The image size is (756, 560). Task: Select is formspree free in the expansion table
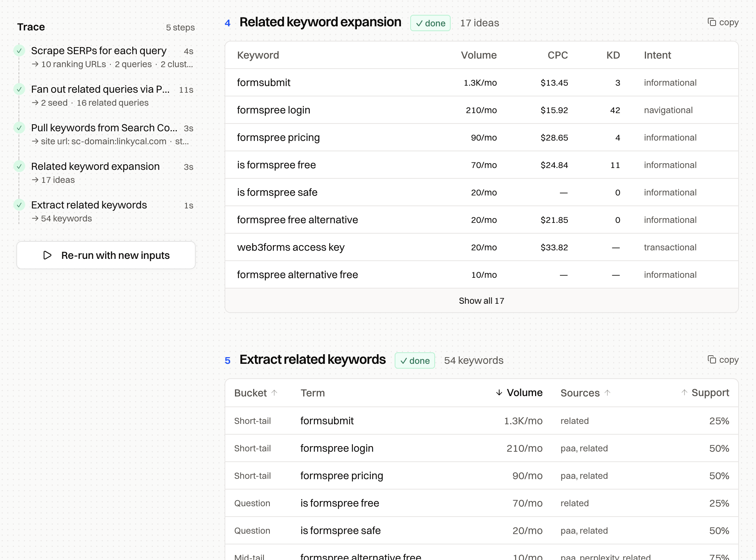pos(276,165)
